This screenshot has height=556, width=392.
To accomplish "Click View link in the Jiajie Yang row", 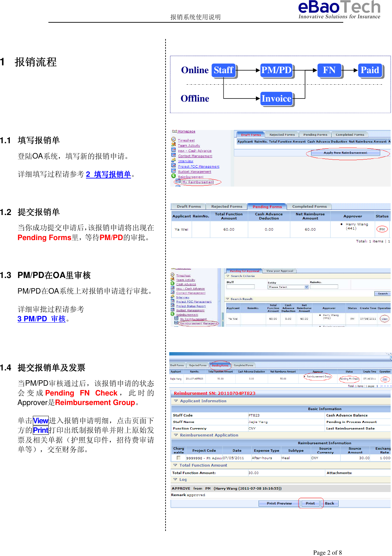I will pos(385,379).
